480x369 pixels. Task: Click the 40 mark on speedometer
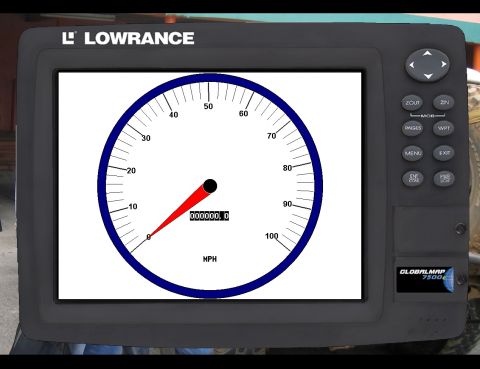click(174, 115)
